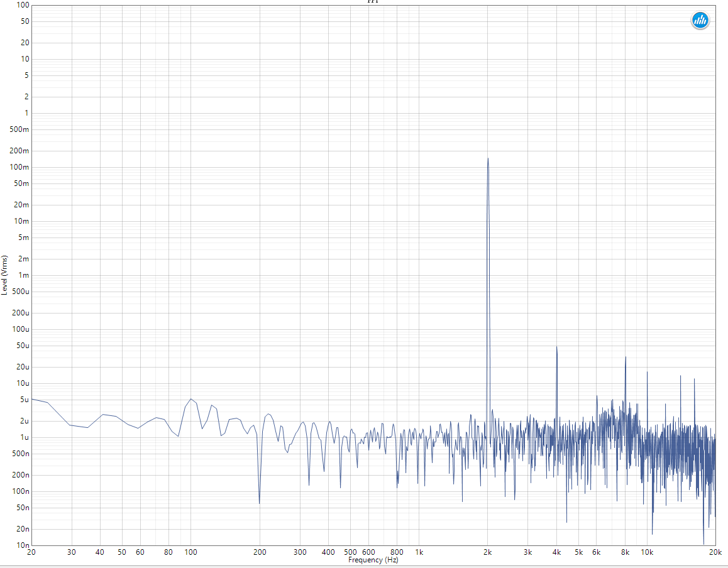Click the "10n" level axis label
Image resolution: width=728 pixels, height=568 pixels.
(x=23, y=545)
